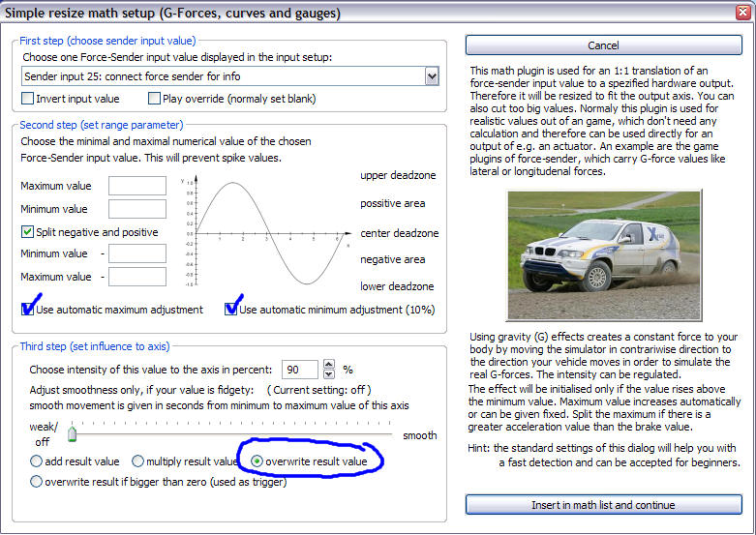Click the smoothness slider thumb

click(x=73, y=433)
